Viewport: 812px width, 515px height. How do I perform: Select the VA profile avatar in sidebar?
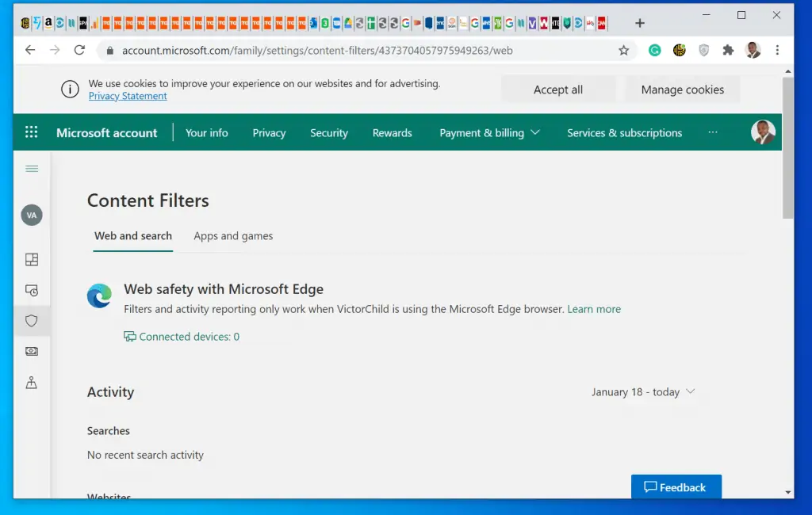point(32,215)
